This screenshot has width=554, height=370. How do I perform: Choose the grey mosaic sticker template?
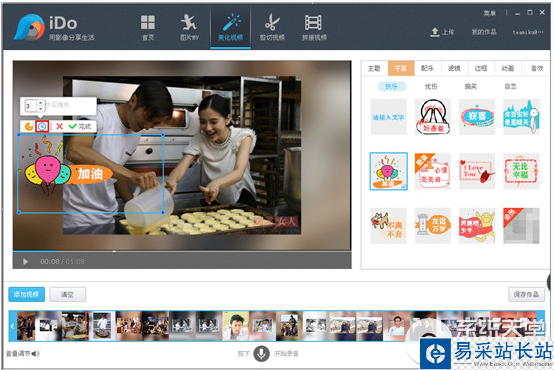tap(521, 226)
